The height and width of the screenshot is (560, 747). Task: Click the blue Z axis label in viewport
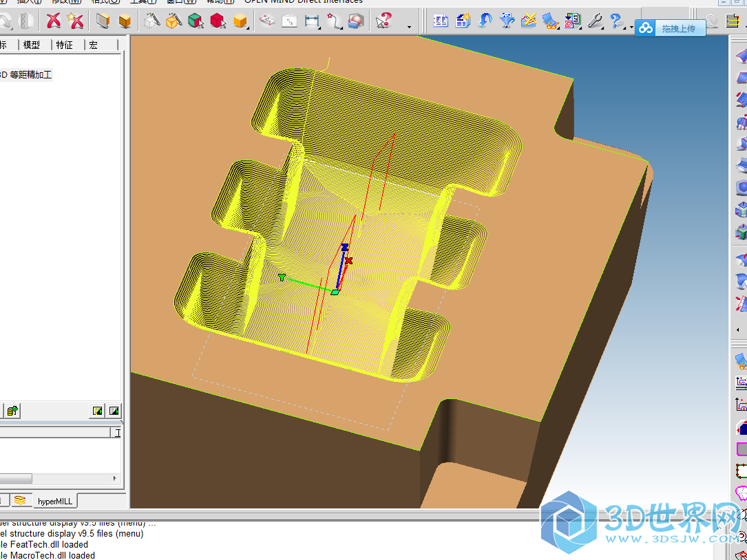tap(345, 247)
